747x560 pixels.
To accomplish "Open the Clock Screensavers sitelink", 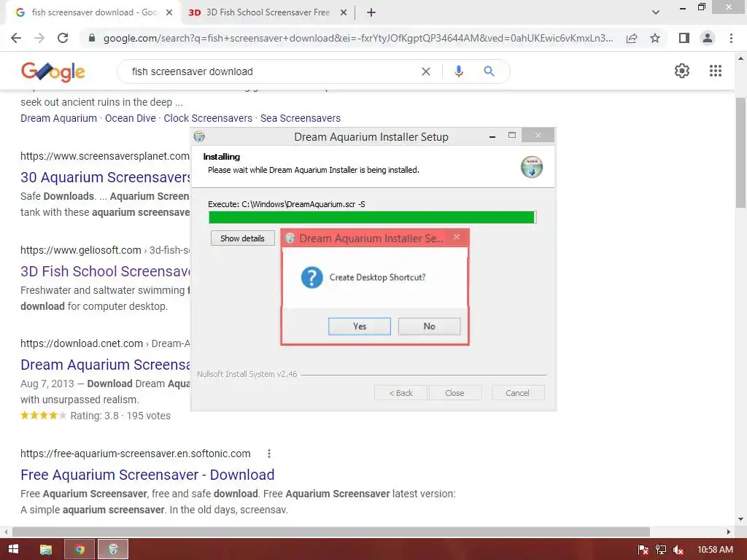I will coord(208,118).
